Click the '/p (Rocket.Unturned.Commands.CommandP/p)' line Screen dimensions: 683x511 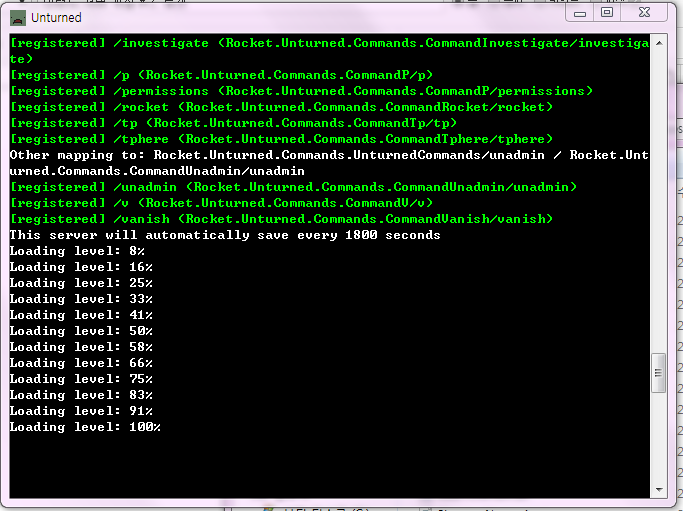[x=221, y=75]
